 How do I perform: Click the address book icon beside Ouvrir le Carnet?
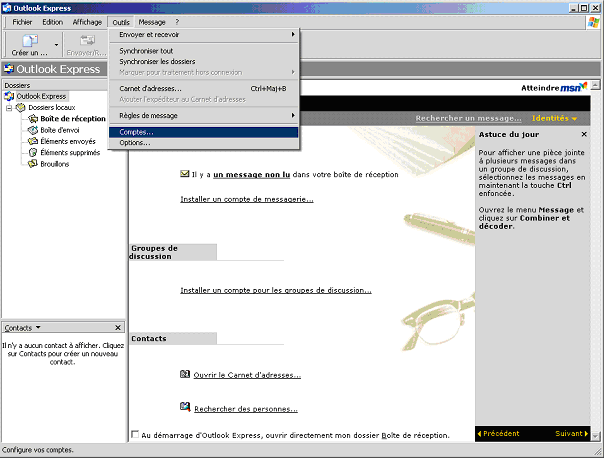tap(185, 374)
